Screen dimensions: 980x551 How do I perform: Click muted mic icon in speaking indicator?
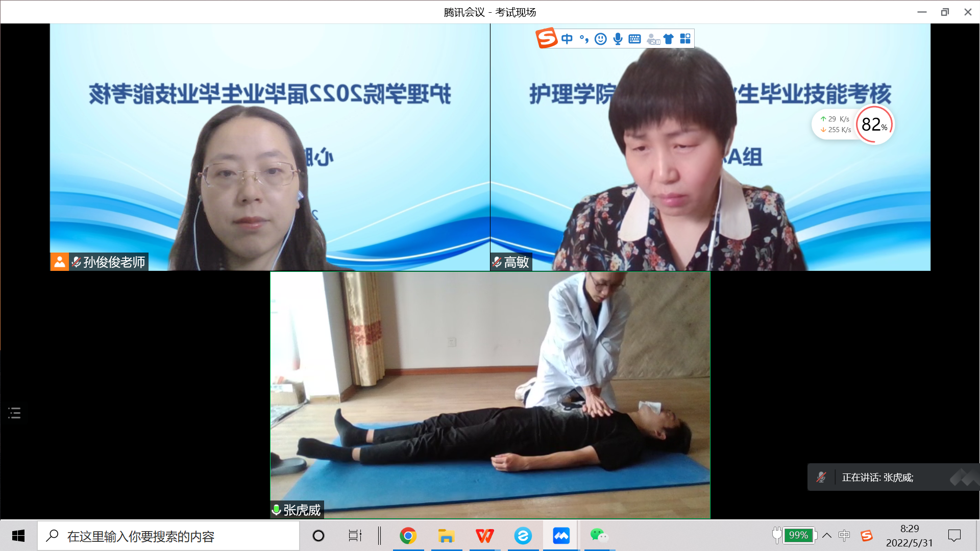click(x=821, y=477)
